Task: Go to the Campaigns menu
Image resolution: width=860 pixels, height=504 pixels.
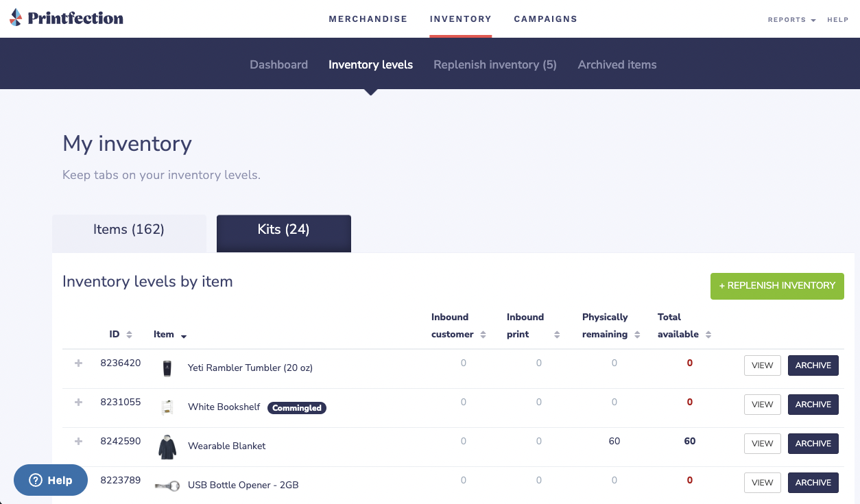Action: pos(545,19)
